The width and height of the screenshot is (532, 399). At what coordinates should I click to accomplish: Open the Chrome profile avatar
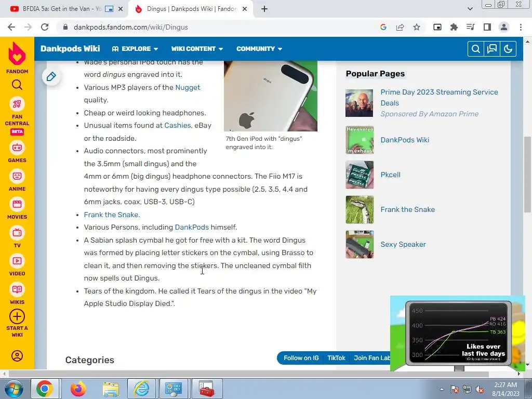(x=504, y=27)
